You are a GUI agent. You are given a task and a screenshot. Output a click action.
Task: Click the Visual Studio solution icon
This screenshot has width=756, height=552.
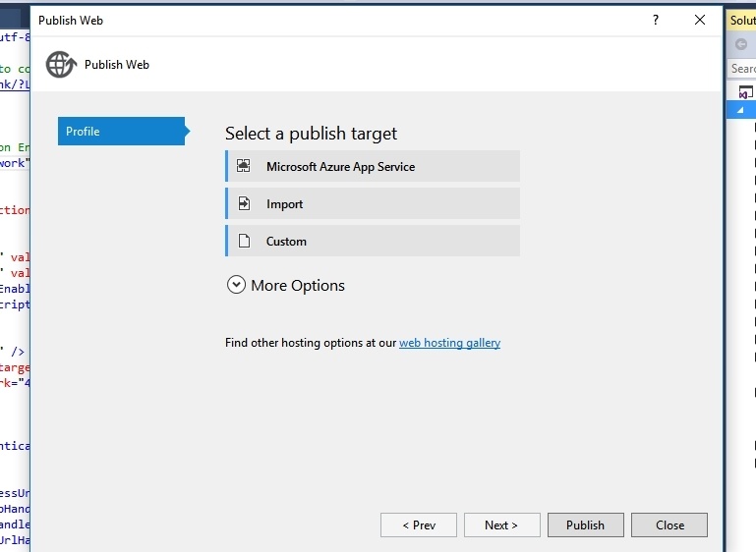(x=745, y=92)
